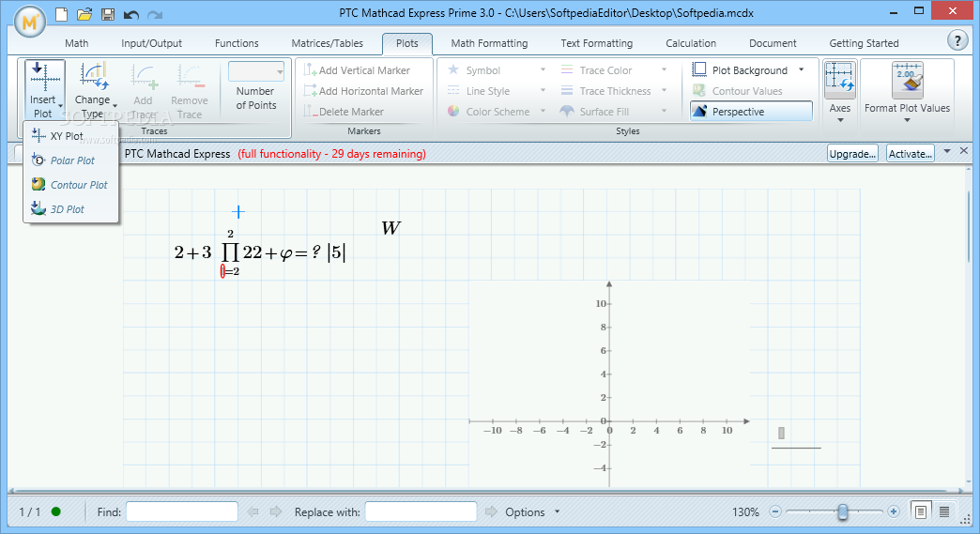Open the help question mark icon

pos(957,40)
